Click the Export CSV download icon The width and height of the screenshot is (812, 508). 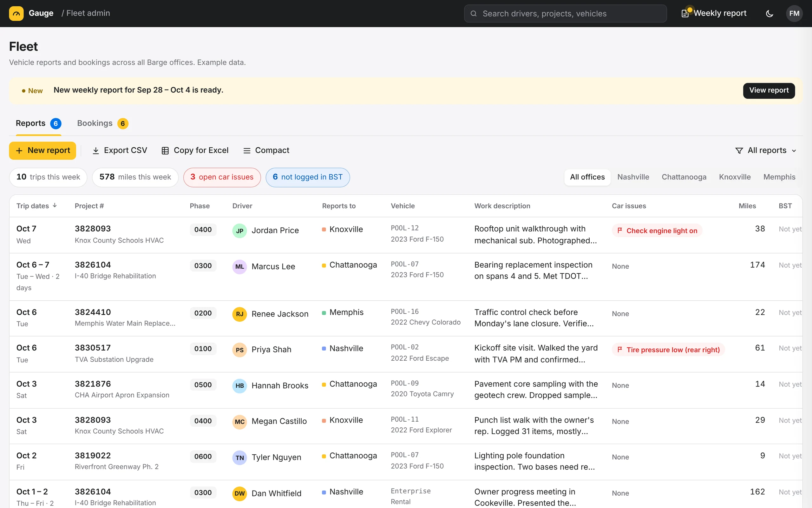click(95, 150)
